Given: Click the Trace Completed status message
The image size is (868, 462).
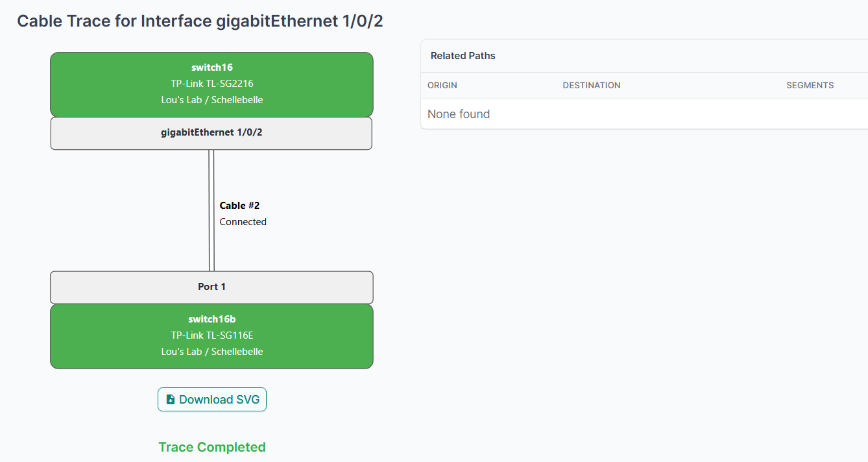Looking at the screenshot, I should coord(211,447).
